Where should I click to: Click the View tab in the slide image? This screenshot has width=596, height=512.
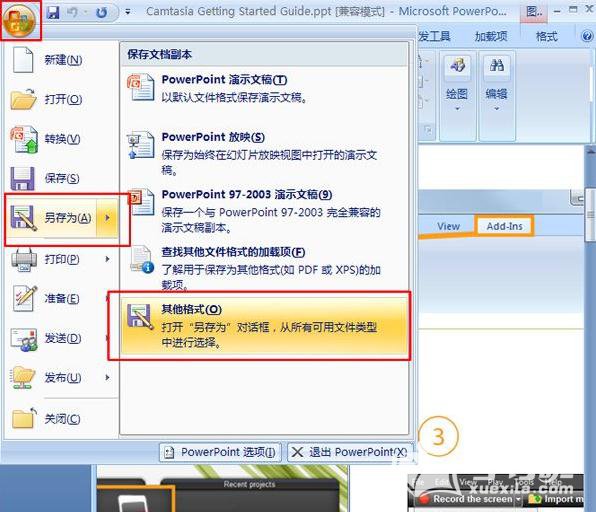tap(448, 226)
